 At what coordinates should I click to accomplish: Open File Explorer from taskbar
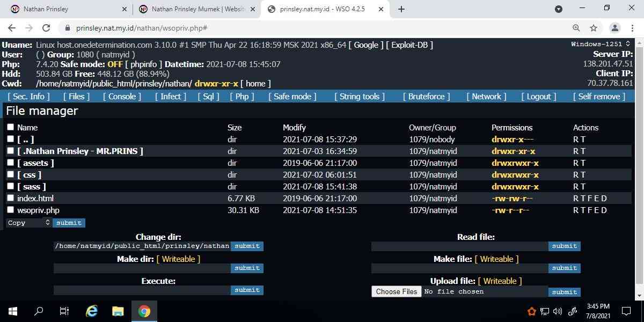coord(118,311)
